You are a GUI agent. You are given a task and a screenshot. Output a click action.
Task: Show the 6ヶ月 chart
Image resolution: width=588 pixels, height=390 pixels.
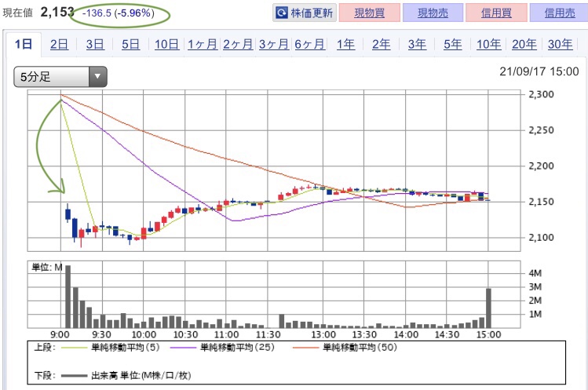tap(310, 44)
